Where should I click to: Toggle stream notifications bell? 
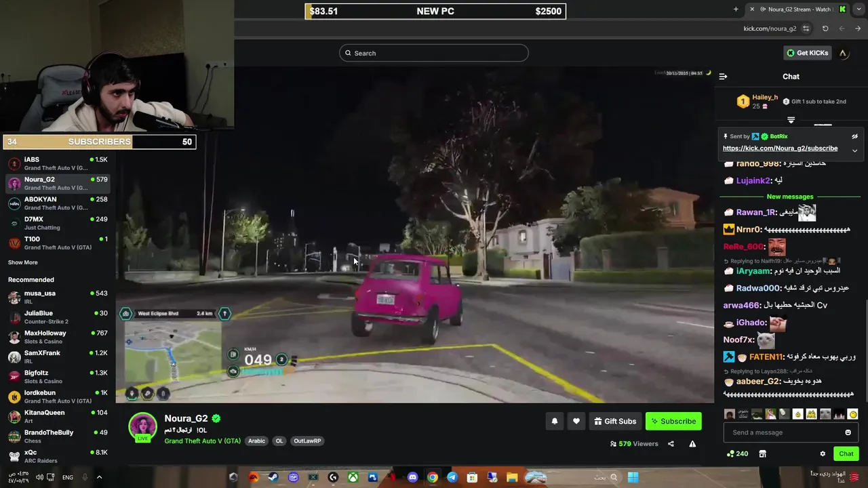click(x=554, y=421)
